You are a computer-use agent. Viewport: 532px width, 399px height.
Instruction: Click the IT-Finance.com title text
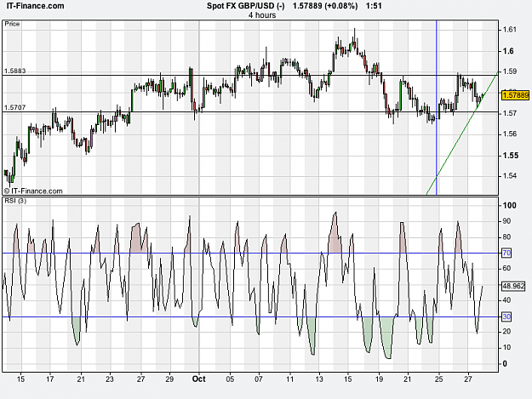(x=35, y=6)
